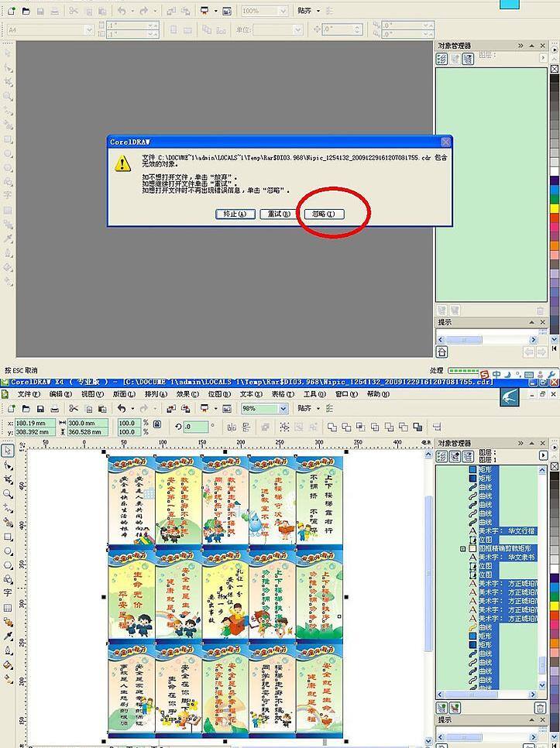
Task: Toggle Layer Manager View in lower Object Manager
Action: (469, 457)
